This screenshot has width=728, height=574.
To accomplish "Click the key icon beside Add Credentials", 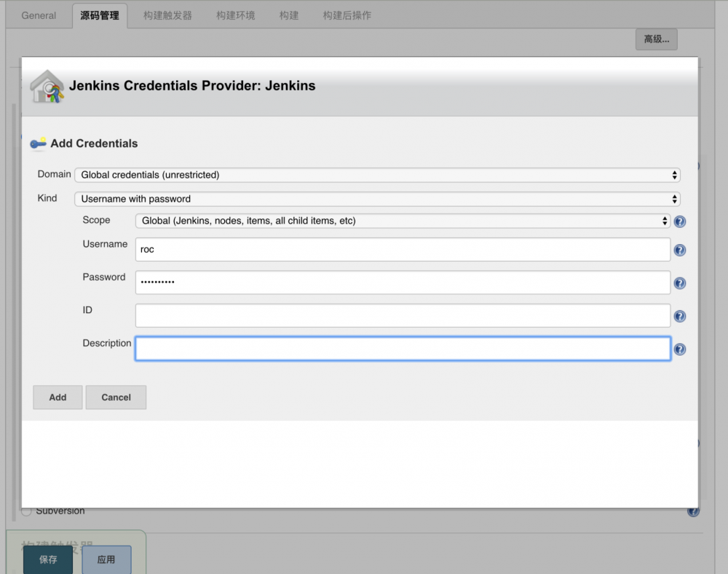I will click(x=38, y=143).
